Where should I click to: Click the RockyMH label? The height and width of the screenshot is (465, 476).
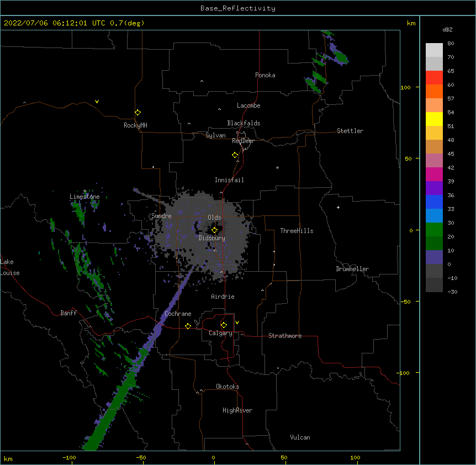tap(135, 125)
